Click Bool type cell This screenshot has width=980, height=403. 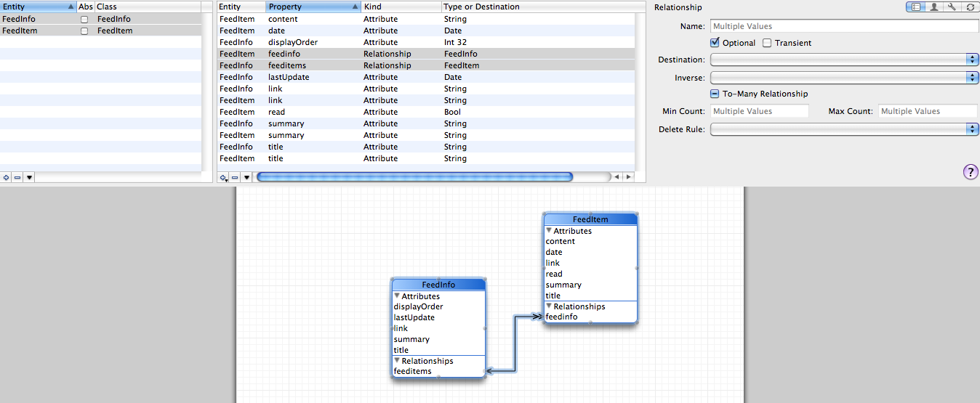pos(451,112)
